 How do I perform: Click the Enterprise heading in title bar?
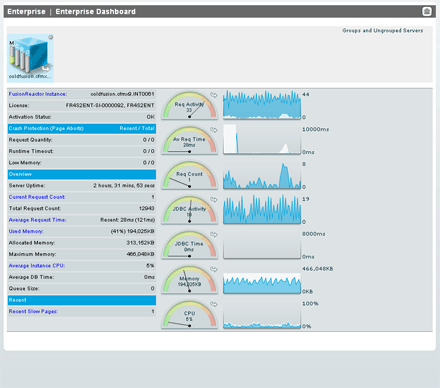tap(26, 12)
